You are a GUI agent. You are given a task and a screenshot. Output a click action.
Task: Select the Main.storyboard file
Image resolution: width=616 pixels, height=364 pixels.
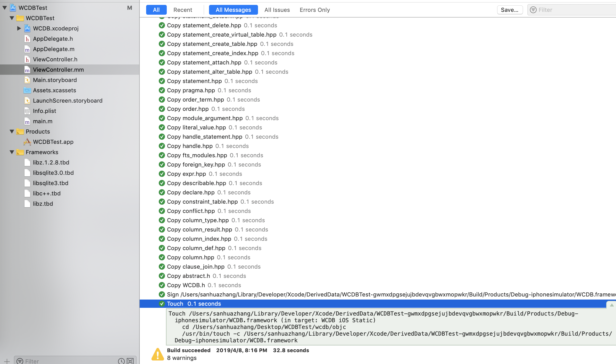pyautogui.click(x=55, y=80)
